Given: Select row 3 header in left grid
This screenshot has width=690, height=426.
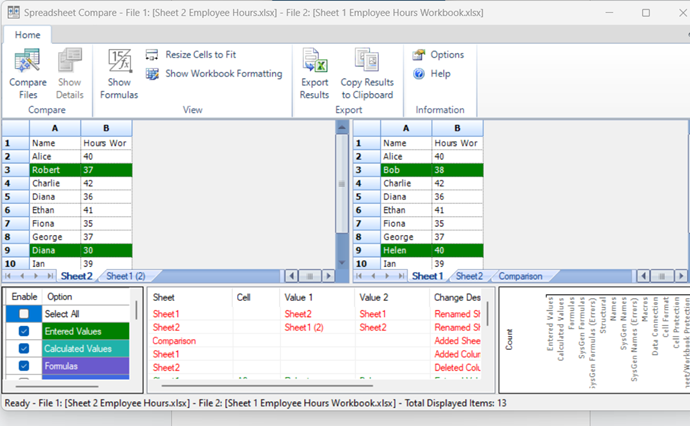Looking at the screenshot, I should (x=16, y=170).
